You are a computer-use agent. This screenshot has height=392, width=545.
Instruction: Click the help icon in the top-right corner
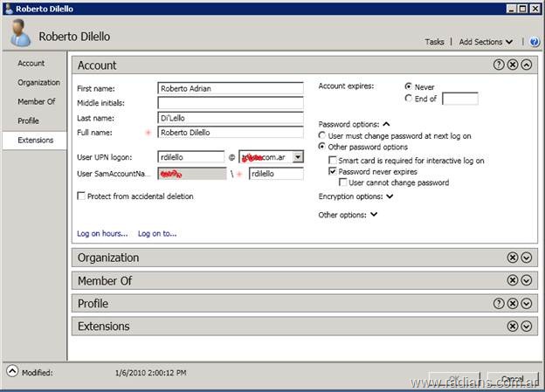pyautogui.click(x=535, y=42)
